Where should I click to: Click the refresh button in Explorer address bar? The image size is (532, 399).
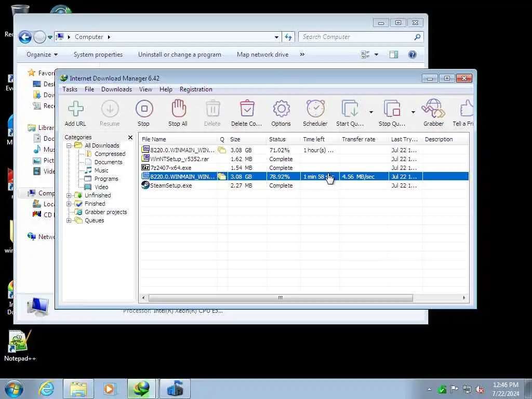288,37
